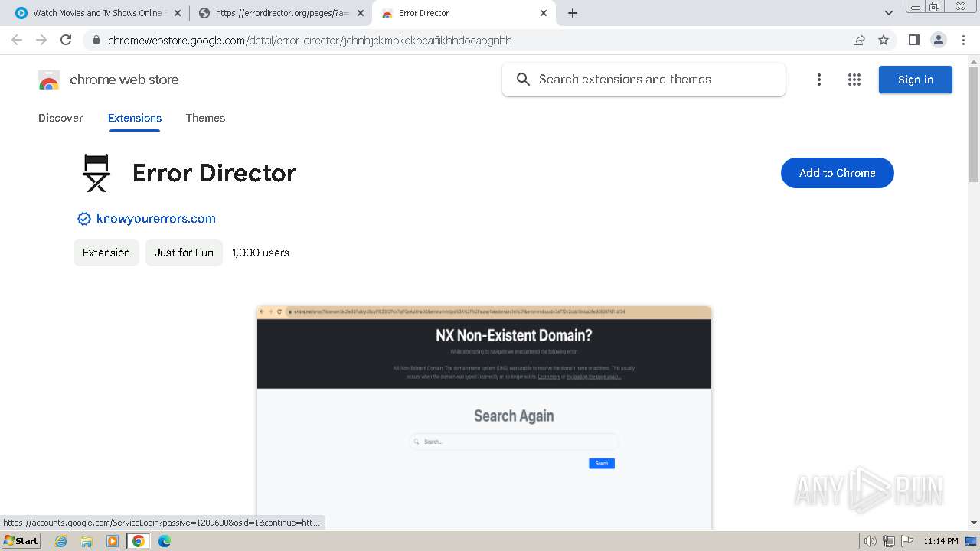The height and width of the screenshot is (551, 980).
Task: Open the Windows Start menu
Action: point(21,541)
